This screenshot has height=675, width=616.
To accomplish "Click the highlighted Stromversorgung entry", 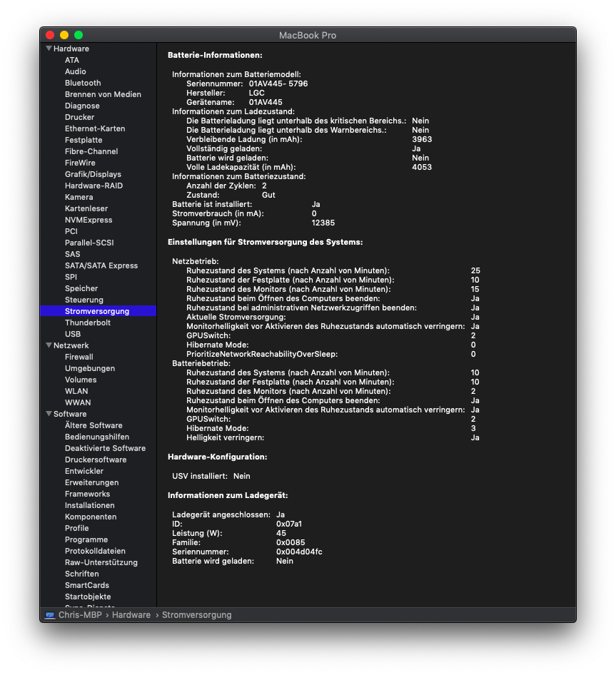I will pos(99,311).
